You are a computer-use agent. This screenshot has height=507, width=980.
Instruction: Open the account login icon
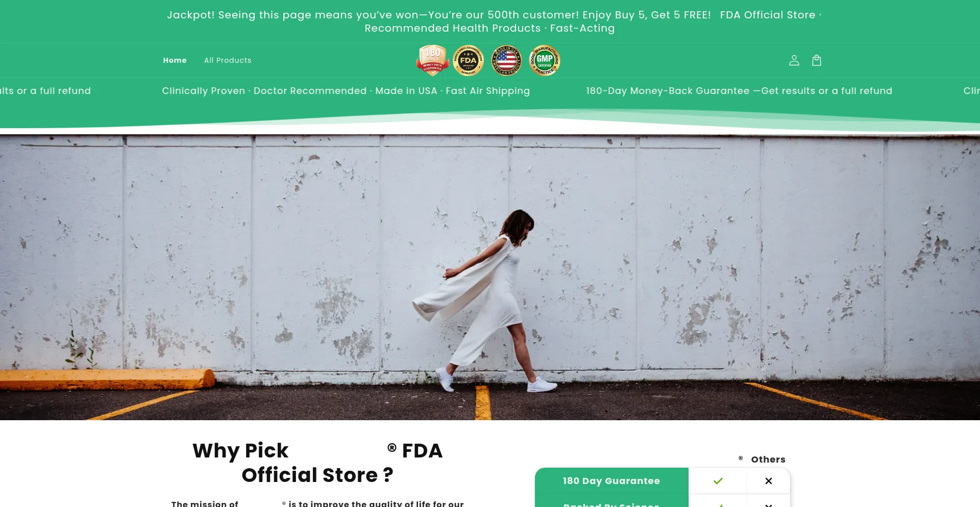794,60
